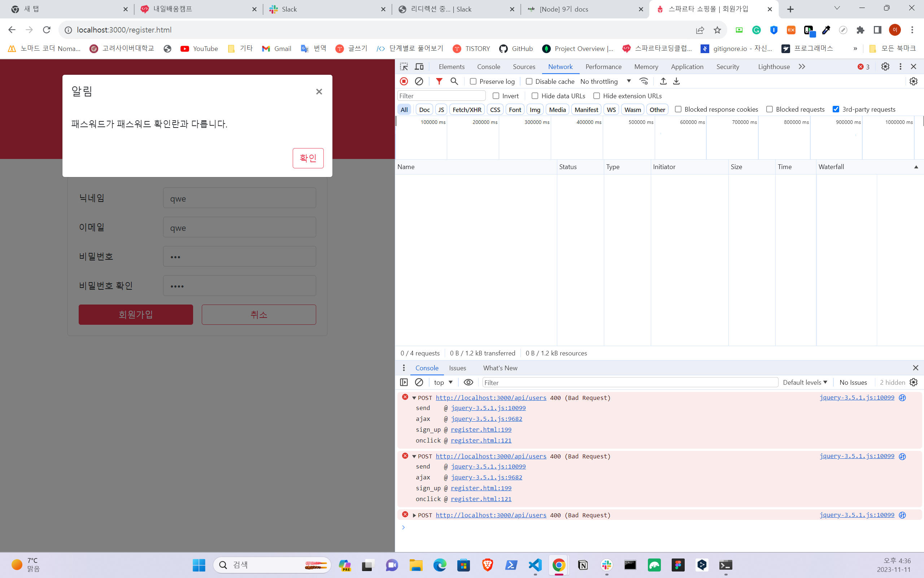Reload the page
Screen dimensions: 924x578
[x=47, y=30]
